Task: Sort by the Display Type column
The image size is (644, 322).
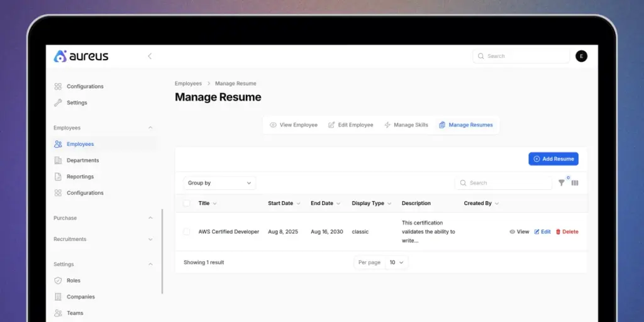Action: [372, 203]
